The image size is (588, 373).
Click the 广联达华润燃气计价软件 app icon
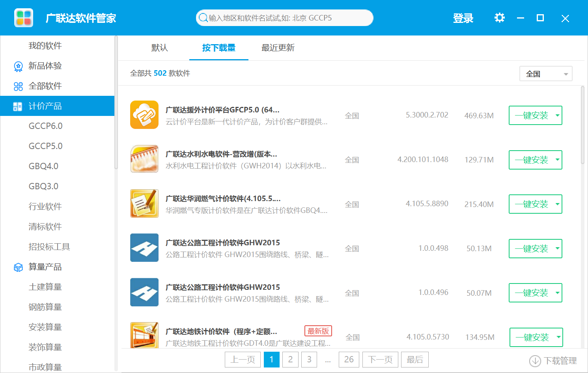point(144,203)
